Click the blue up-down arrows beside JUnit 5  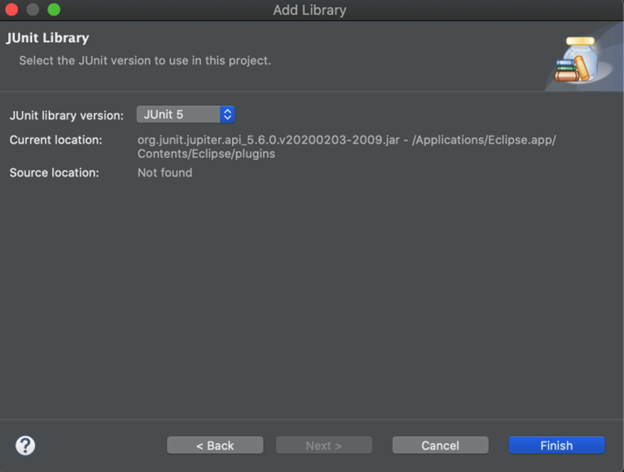(227, 115)
